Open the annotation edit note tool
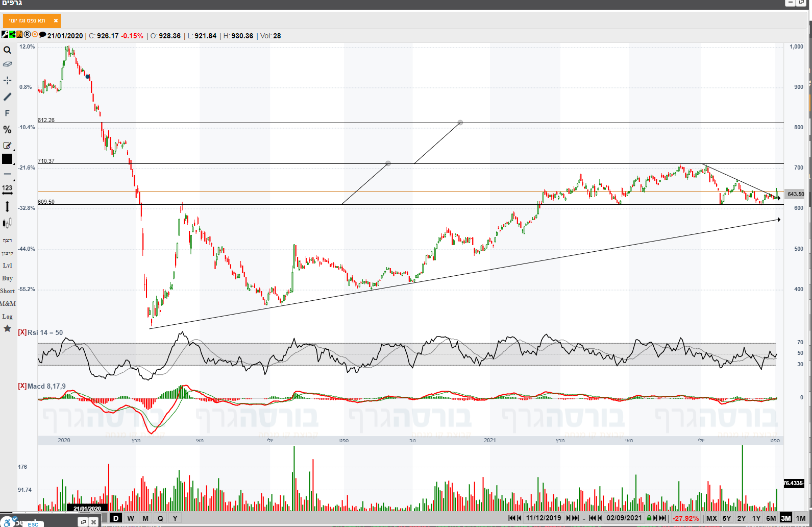 coord(7,146)
